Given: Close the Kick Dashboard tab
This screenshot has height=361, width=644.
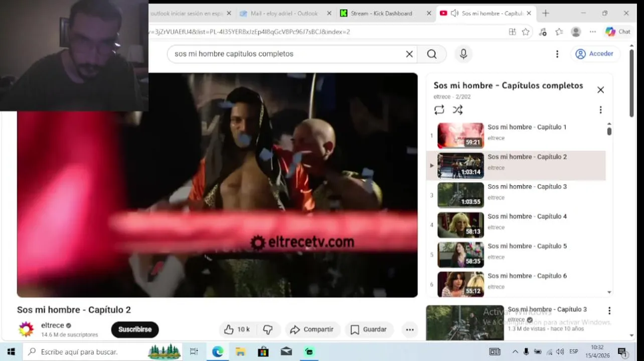Looking at the screenshot, I should click(429, 14).
